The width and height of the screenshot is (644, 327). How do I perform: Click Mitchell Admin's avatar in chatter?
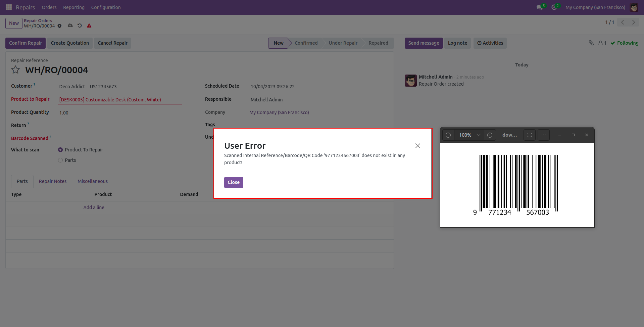411,81
